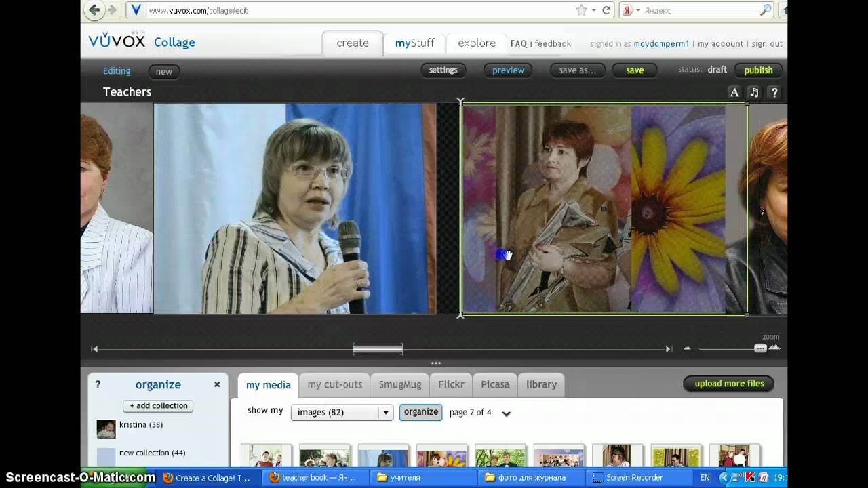
Task: Open the add text tool (A icon)
Action: coord(734,93)
